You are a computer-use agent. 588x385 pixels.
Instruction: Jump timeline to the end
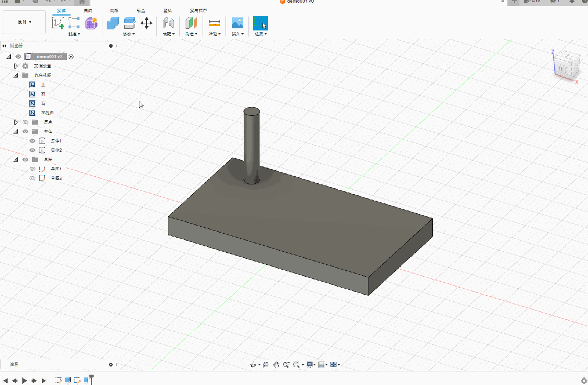coord(44,381)
